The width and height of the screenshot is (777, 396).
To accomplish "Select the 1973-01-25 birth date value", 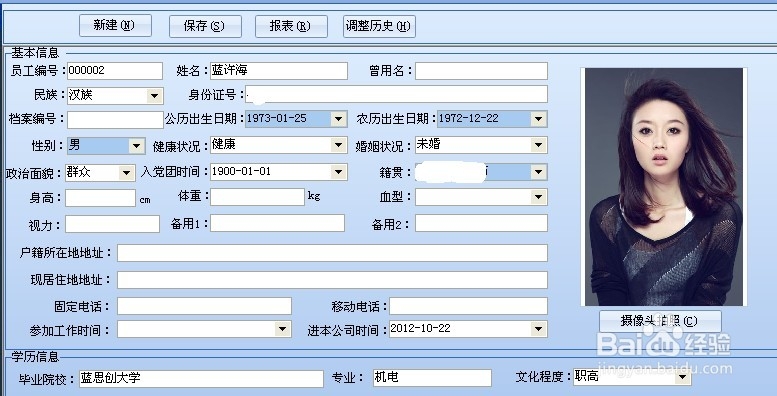I will [277, 118].
